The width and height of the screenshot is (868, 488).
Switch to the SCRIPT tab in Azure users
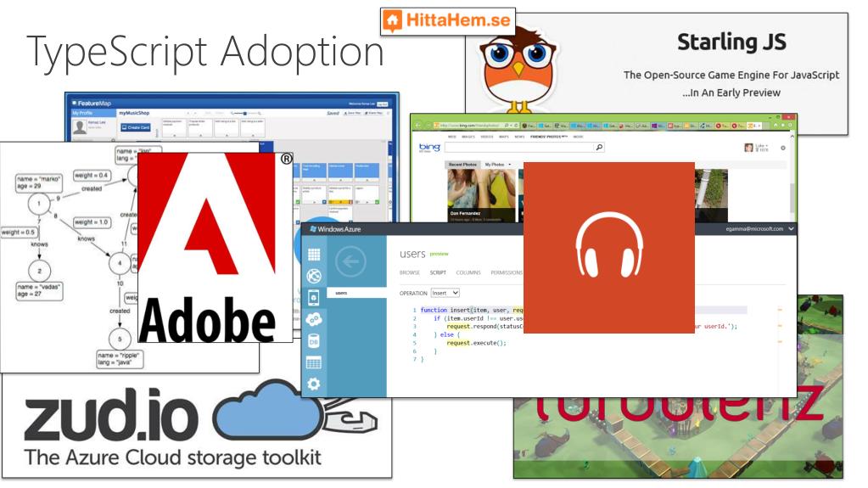click(x=438, y=272)
